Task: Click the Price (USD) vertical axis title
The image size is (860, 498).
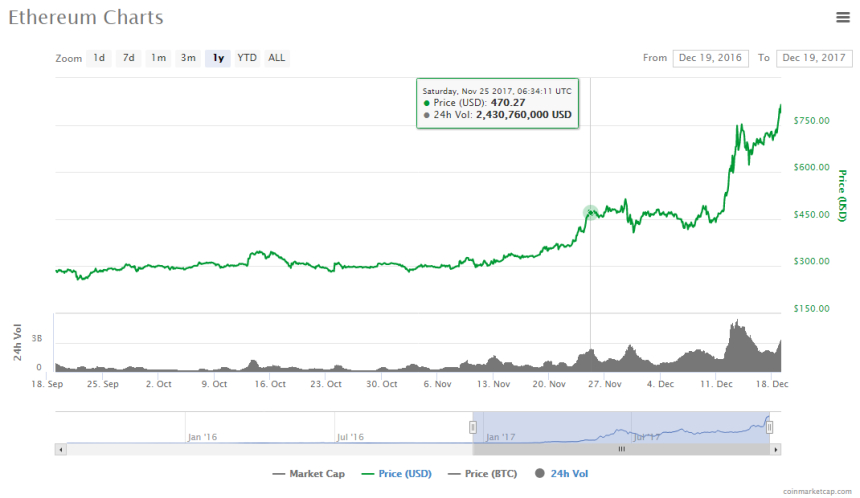Action: (x=842, y=196)
